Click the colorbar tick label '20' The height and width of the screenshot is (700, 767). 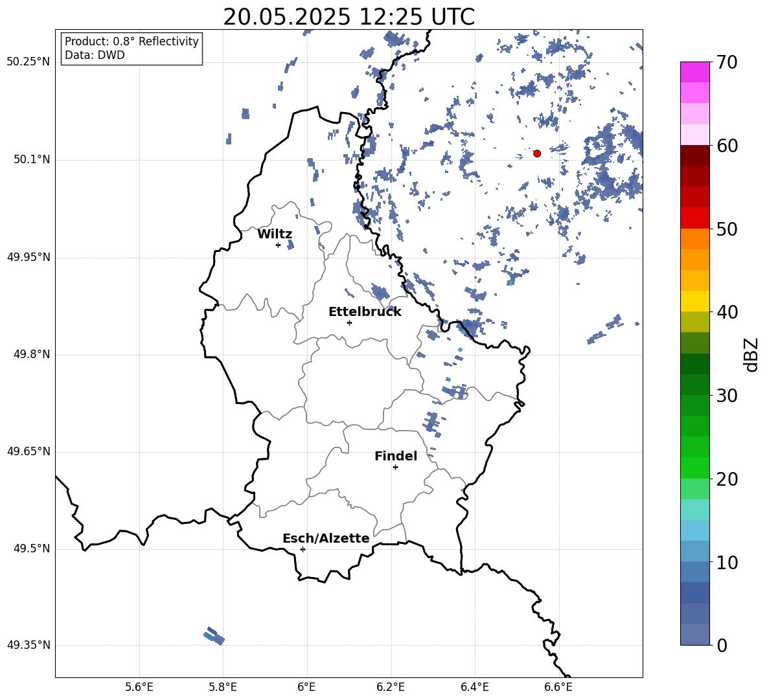(x=727, y=479)
